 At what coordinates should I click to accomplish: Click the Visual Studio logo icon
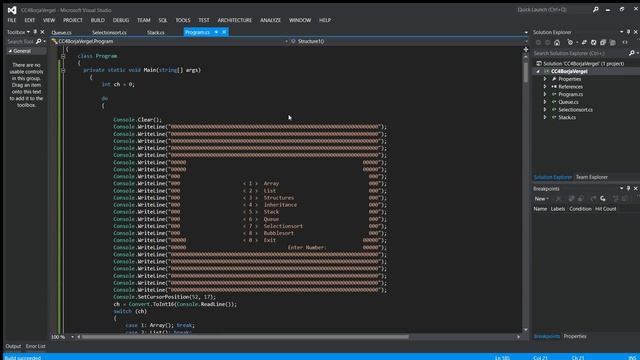[12, 10]
